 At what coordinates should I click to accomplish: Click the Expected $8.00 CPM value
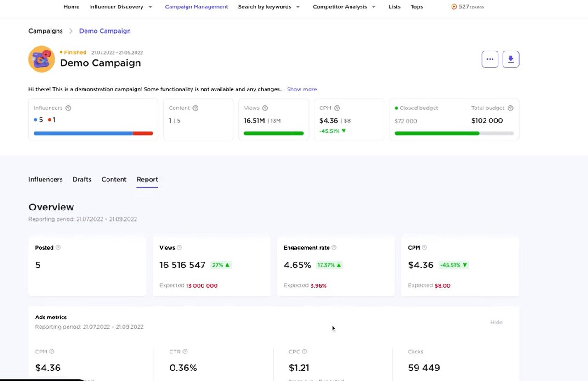(x=442, y=285)
